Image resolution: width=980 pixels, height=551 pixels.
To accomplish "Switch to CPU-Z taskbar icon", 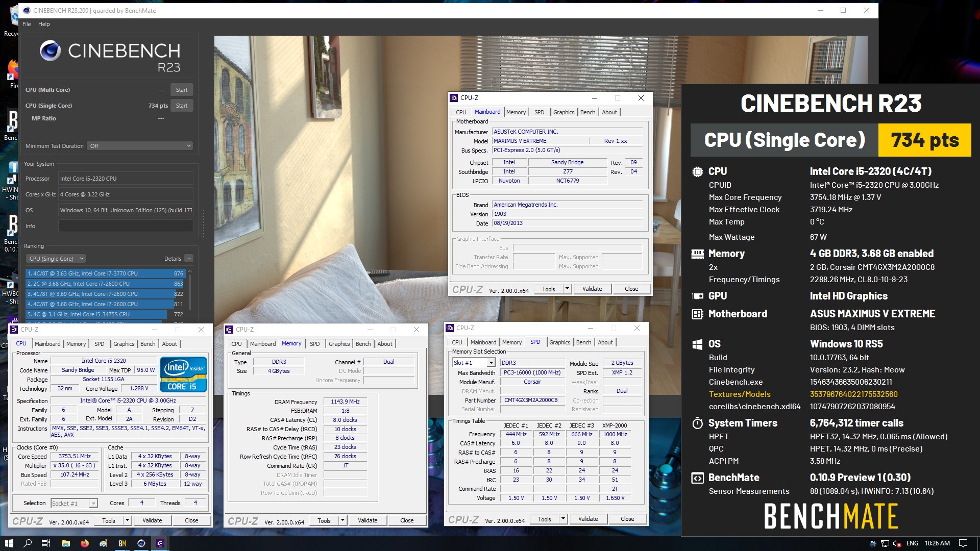I will point(160,543).
